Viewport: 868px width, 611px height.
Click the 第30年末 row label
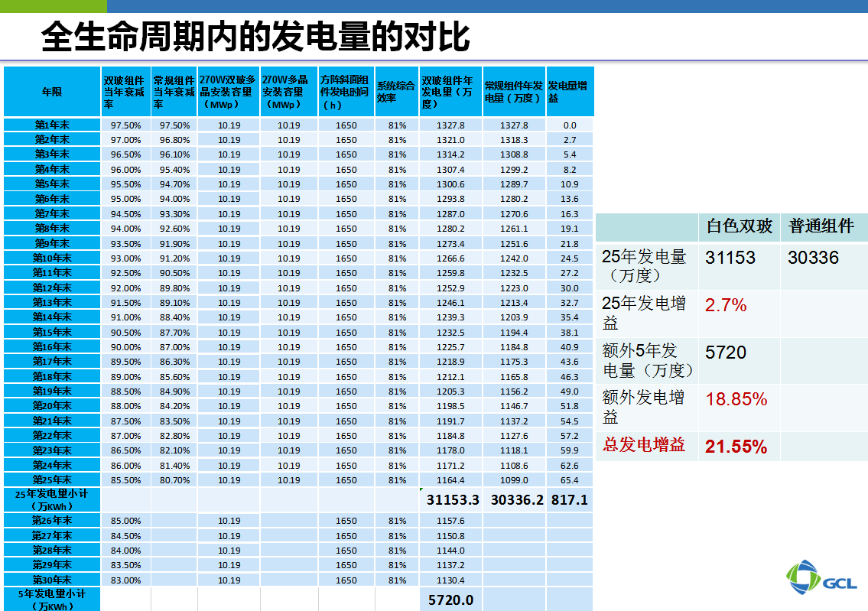pos(52,580)
